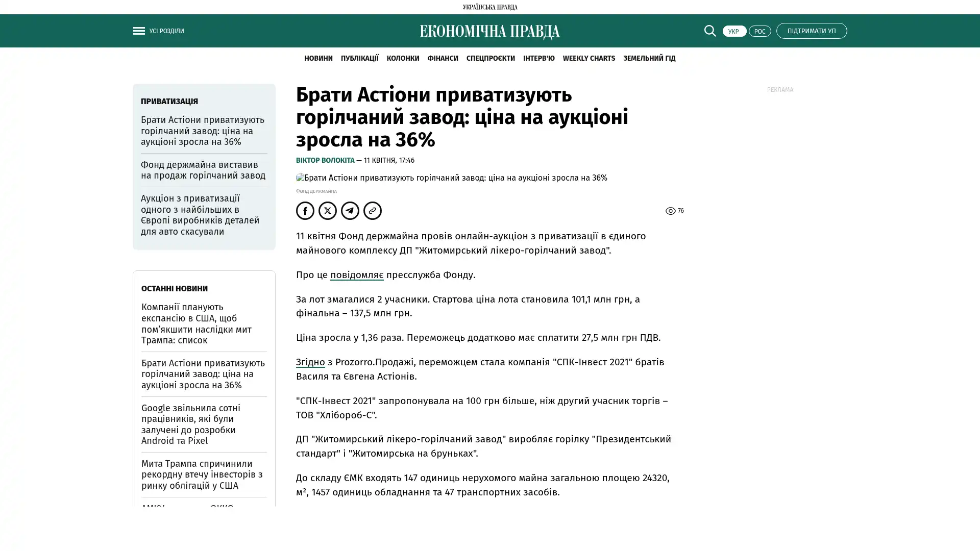Open ФІНАНСИ section

pos(443,58)
